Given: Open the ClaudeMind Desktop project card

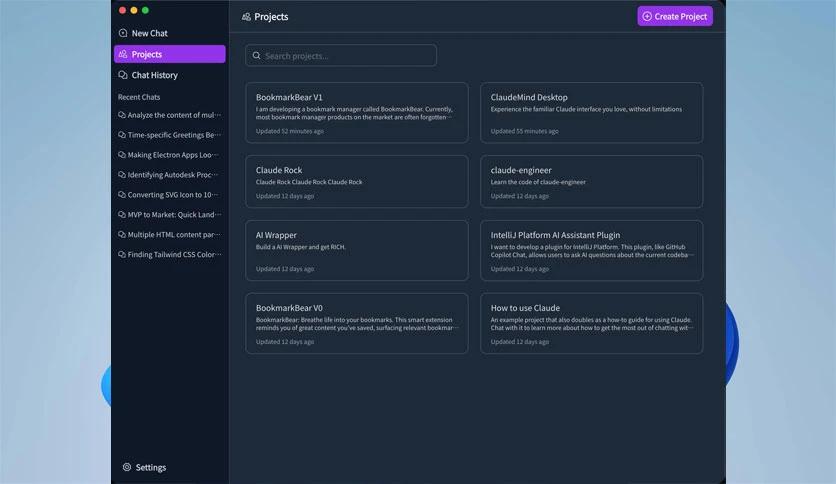Looking at the screenshot, I should pyautogui.click(x=591, y=112).
